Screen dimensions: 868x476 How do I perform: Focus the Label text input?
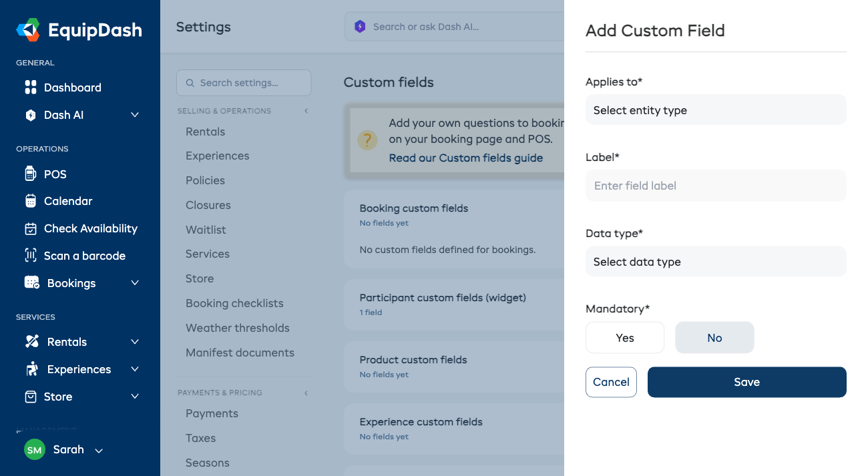point(716,186)
